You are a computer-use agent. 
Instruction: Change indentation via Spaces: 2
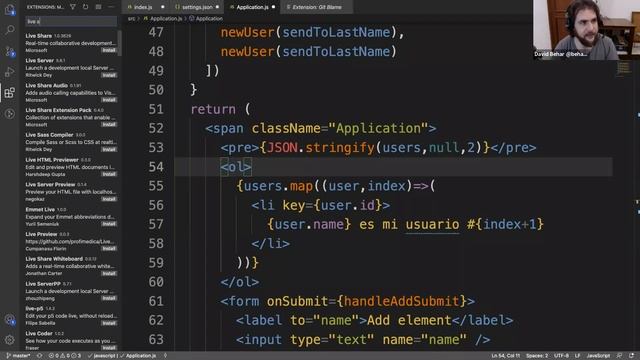click(x=537, y=356)
